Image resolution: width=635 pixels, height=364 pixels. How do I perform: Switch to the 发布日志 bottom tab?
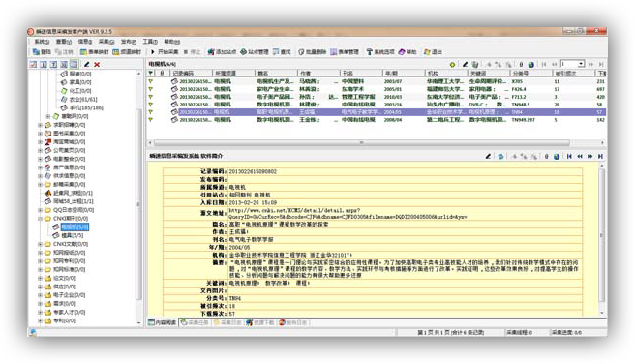[292, 322]
